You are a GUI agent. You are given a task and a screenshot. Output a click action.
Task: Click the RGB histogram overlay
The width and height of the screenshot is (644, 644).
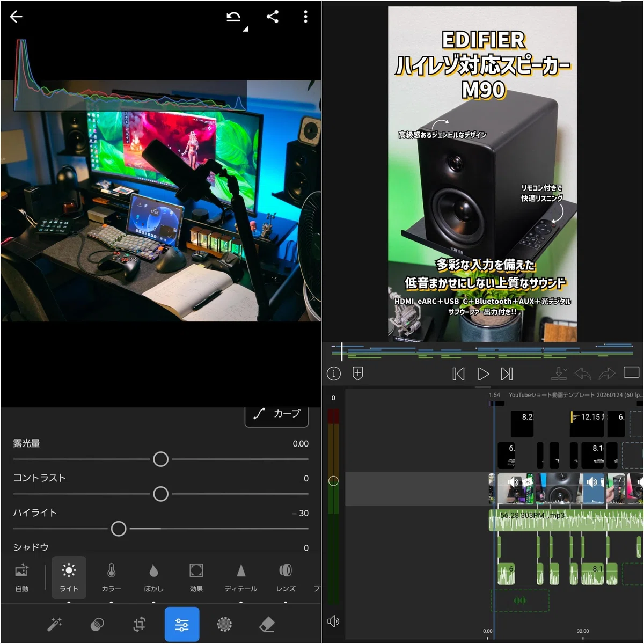130,75
